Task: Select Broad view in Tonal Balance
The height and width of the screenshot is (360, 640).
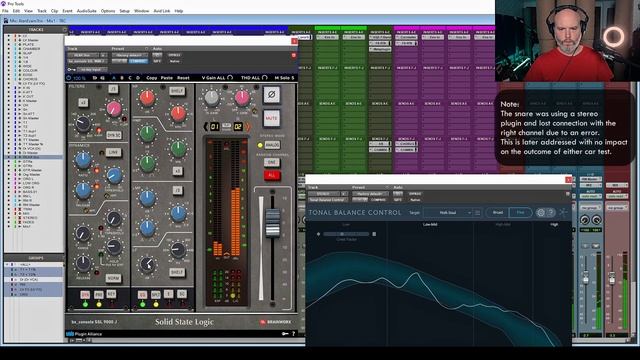Action: (498, 213)
